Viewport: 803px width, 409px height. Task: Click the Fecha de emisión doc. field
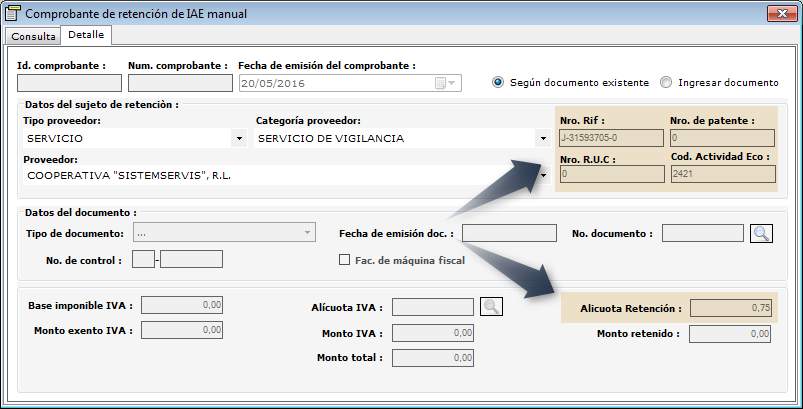[509, 233]
